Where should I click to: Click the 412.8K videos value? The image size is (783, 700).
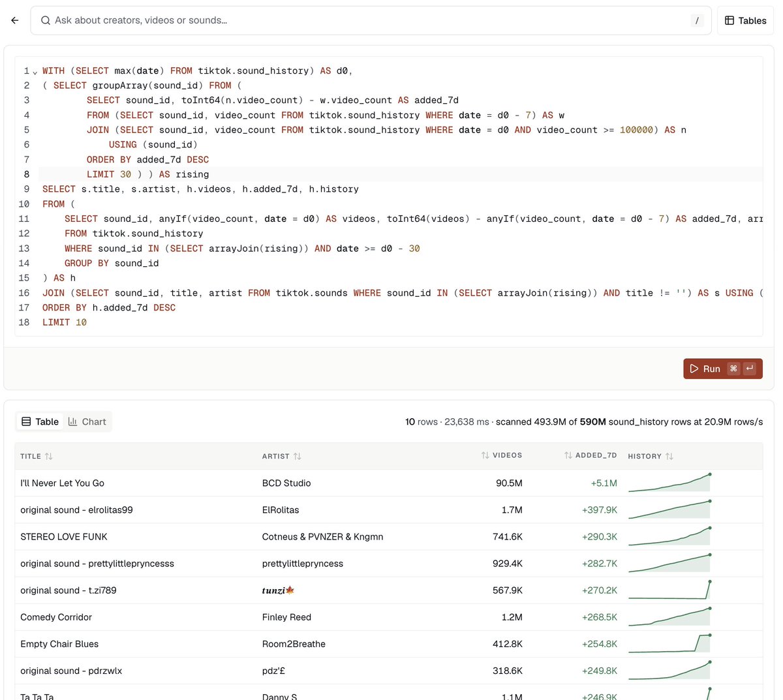point(508,643)
